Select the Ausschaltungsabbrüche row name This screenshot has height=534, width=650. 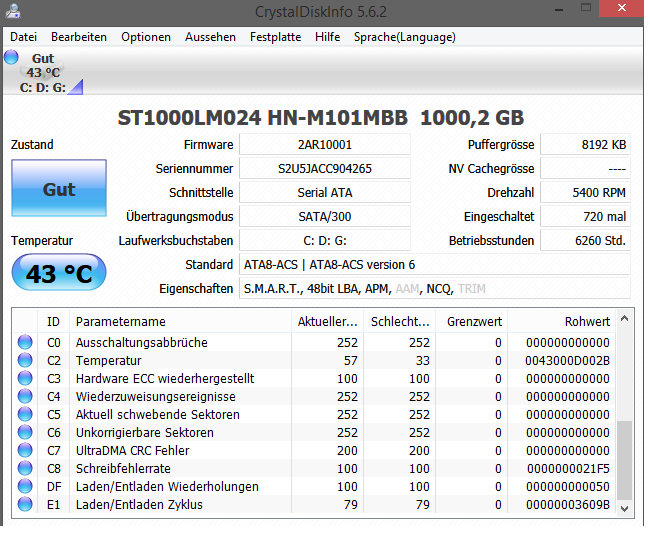(142, 342)
